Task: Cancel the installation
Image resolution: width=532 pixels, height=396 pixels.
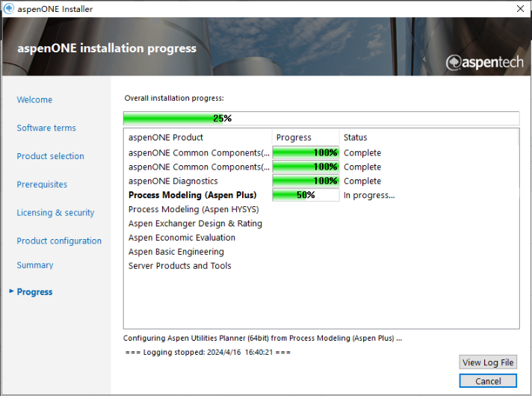Action: [x=488, y=381]
